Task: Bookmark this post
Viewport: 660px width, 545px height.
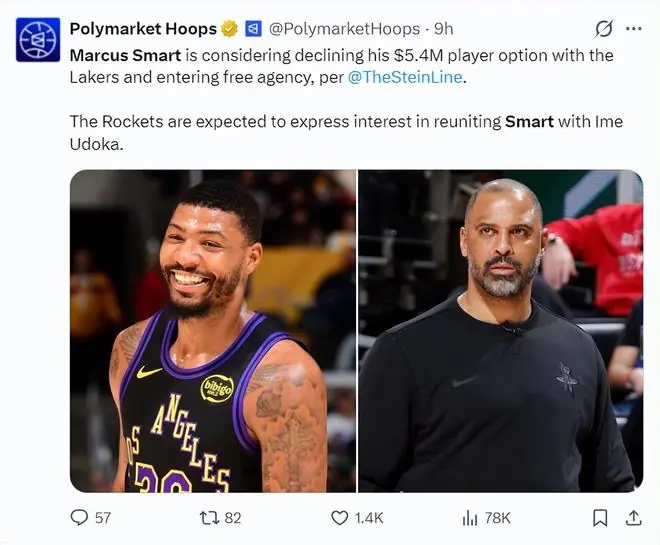Action: coord(600,518)
